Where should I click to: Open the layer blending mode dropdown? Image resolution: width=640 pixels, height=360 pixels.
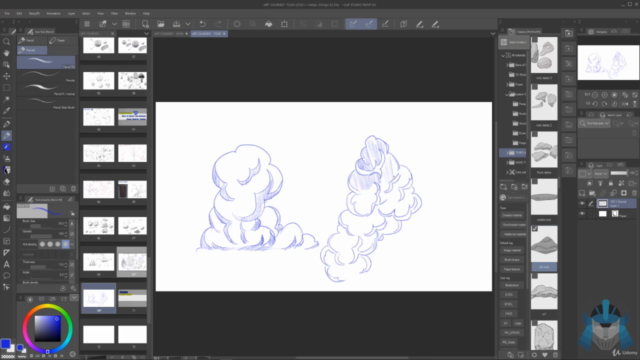click(x=601, y=173)
